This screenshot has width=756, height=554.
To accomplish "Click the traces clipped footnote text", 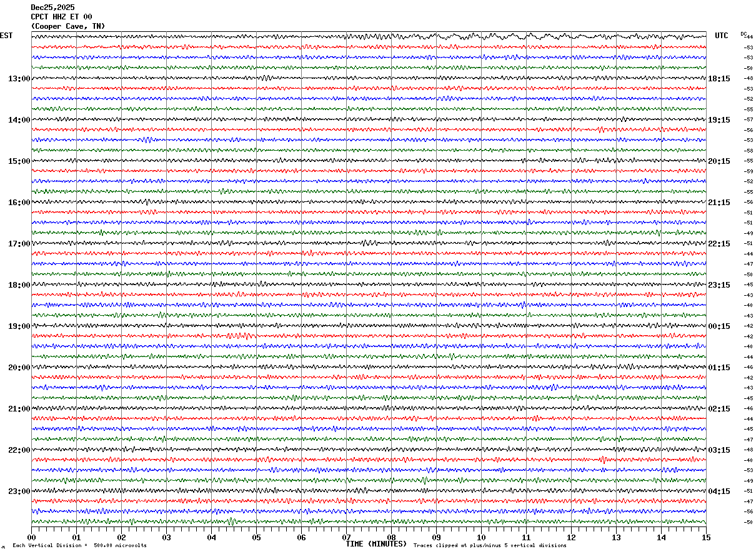I will click(490, 546).
